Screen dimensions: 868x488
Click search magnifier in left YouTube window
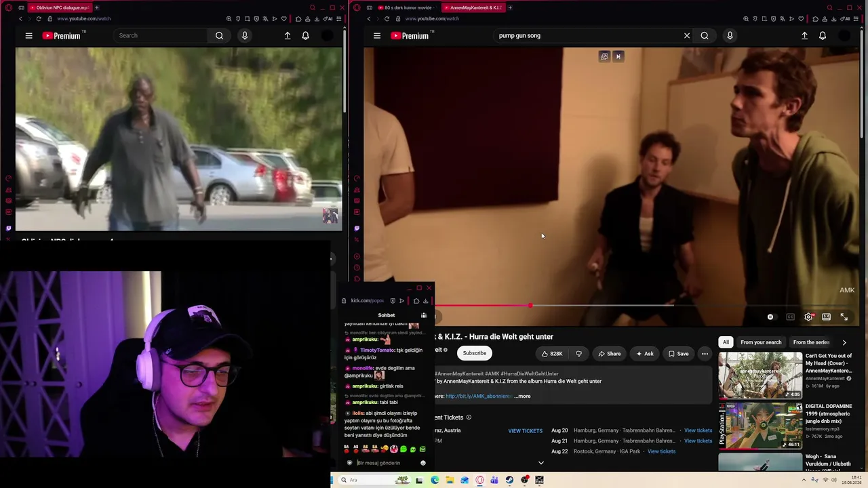pos(219,36)
